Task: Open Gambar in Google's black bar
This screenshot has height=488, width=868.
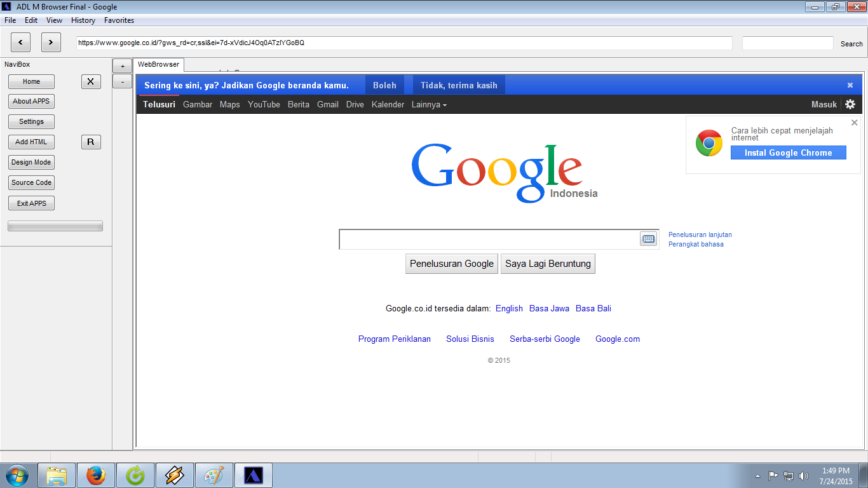Action: pyautogui.click(x=198, y=104)
